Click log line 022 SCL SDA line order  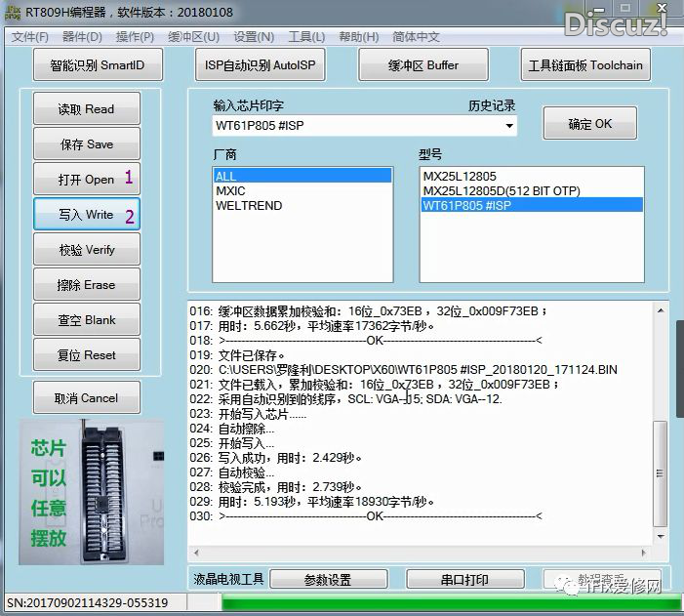pos(346,399)
